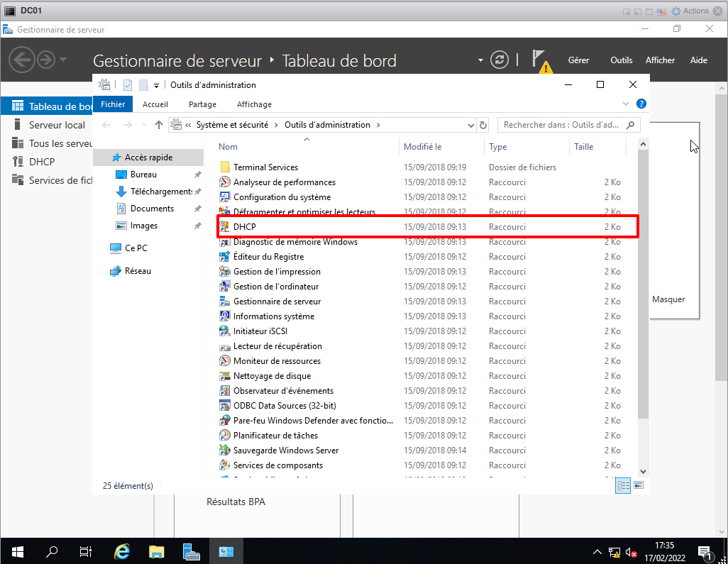Click the explorer help question mark icon
Viewport: 728px width, 564px height.
(x=641, y=104)
